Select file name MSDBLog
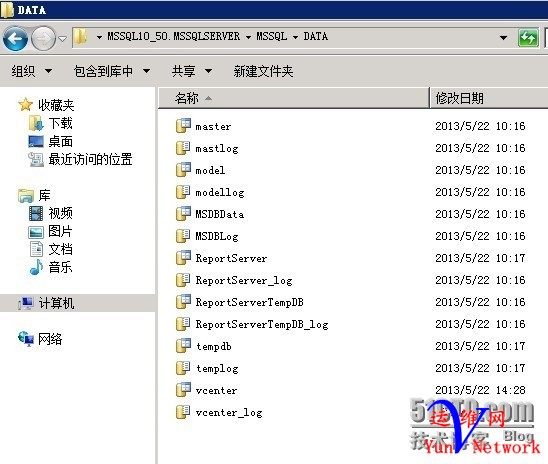548x464 pixels. [x=217, y=237]
